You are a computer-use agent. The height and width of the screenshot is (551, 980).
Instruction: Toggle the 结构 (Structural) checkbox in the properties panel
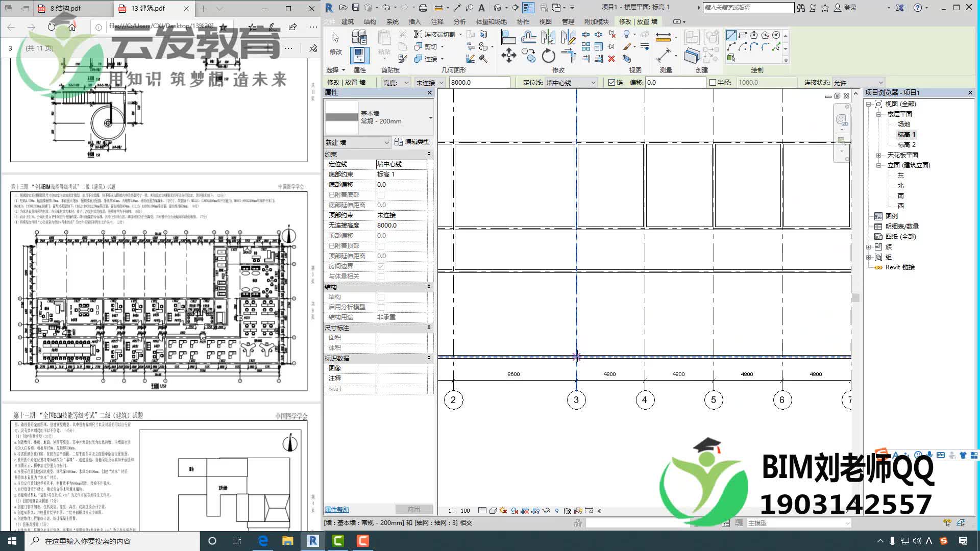coord(381,297)
